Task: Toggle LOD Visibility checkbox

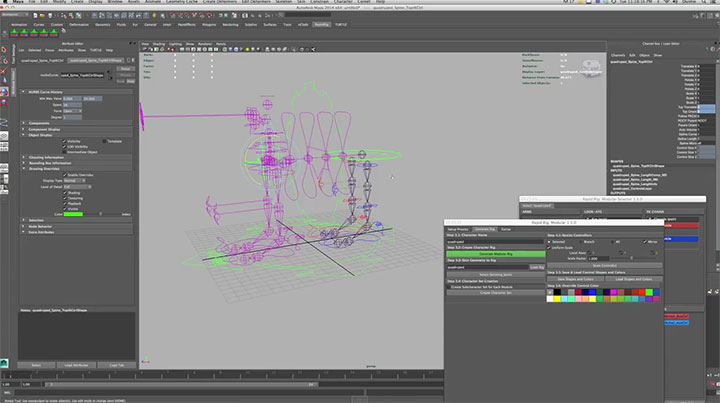Action: point(64,146)
